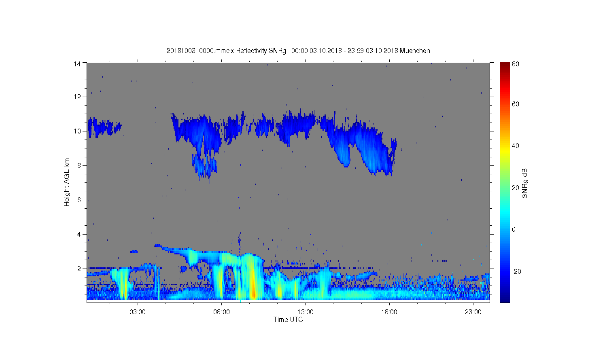Click the colorbar value 80
This screenshot has width=607, height=364.
coord(516,64)
